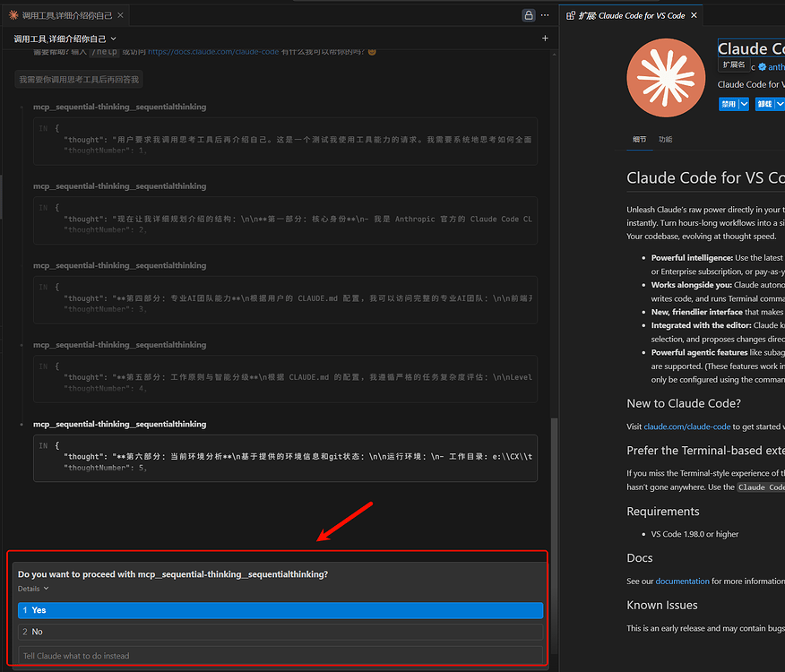
Task: Start a new chat with the plus icon
Action: [x=545, y=39]
